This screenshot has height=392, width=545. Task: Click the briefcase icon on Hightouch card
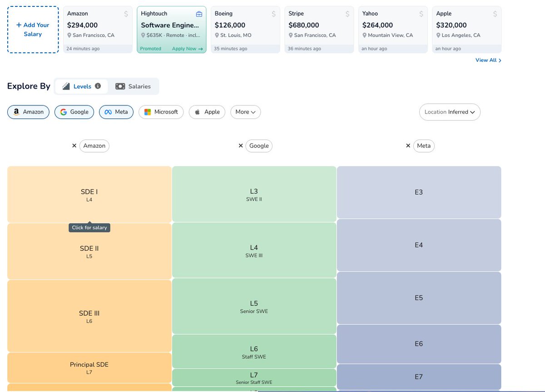[x=199, y=14]
